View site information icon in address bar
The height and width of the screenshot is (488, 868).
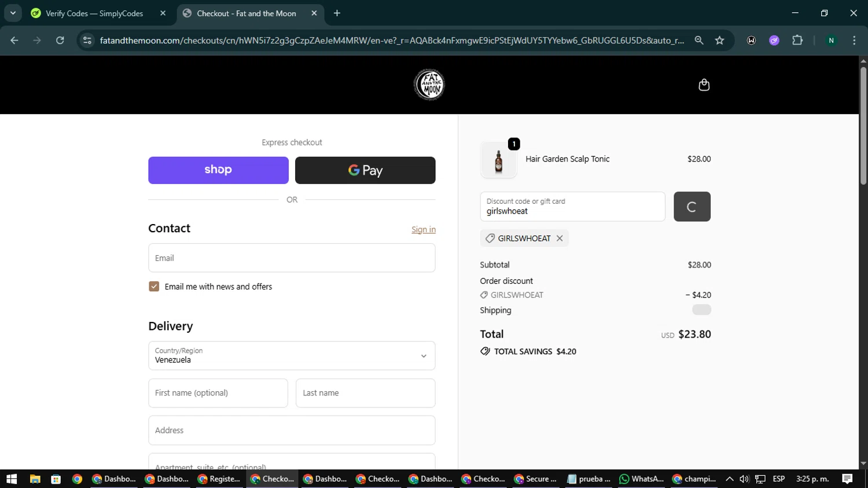87,41
